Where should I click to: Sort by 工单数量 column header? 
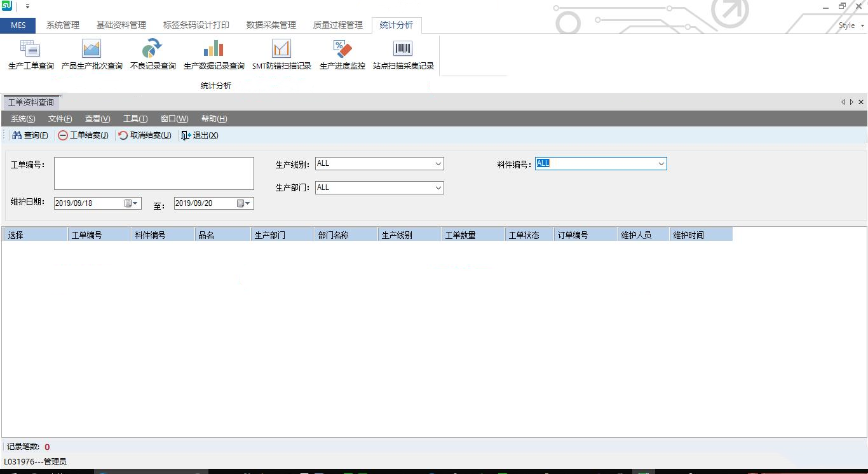click(x=473, y=235)
